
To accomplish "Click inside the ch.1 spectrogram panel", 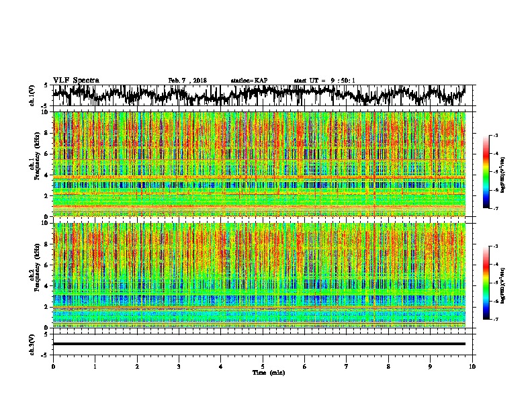I will click(259, 164).
